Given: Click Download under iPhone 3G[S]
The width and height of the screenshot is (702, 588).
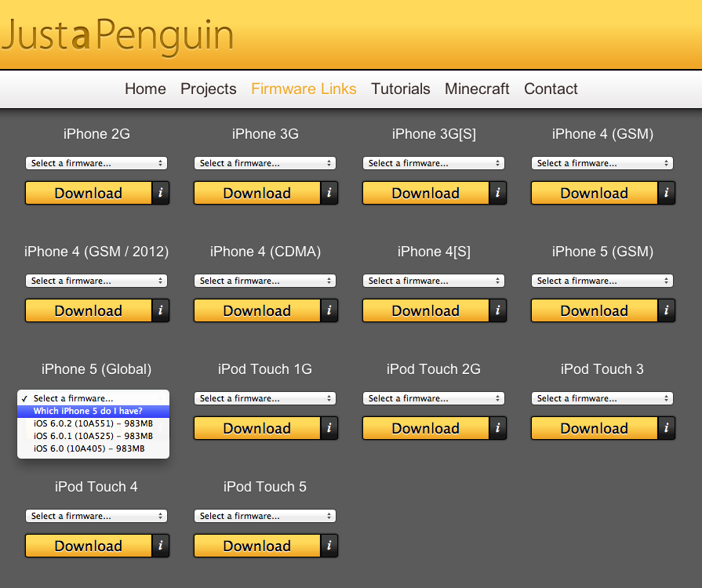Looking at the screenshot, I should 426,193.
